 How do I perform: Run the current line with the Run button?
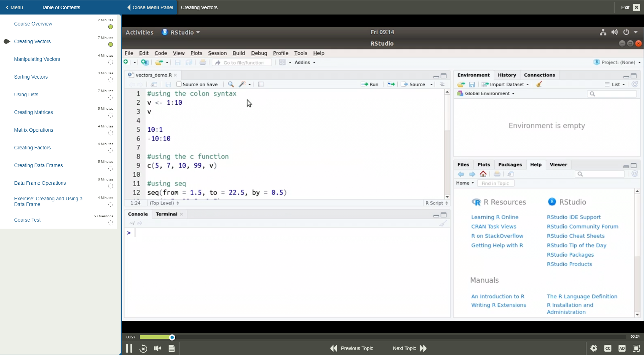pyautogui.click(x=370, y=84)
